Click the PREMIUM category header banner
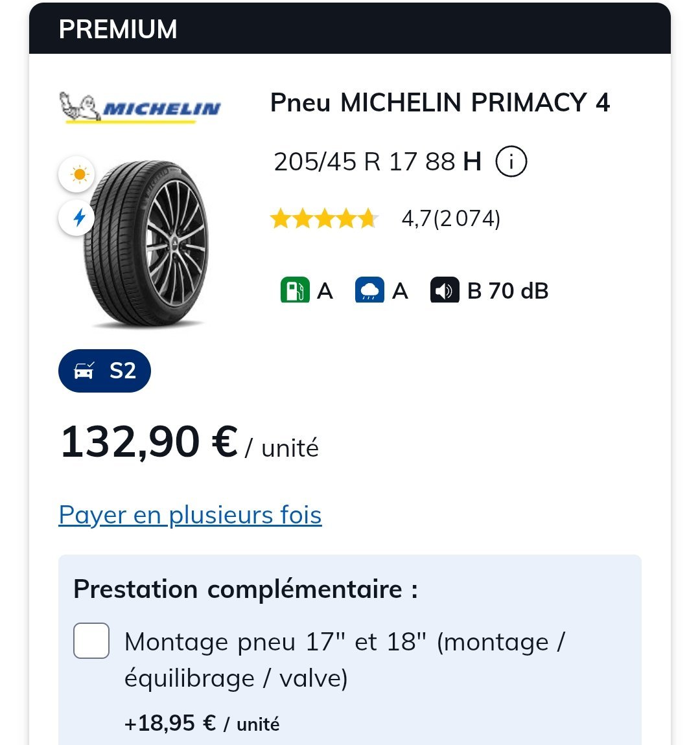 pyautogui.click(x=350, y=29)
